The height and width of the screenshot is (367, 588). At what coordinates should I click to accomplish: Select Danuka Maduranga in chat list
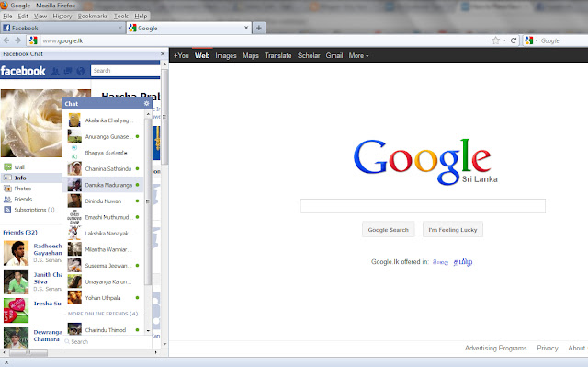[103, 185]
